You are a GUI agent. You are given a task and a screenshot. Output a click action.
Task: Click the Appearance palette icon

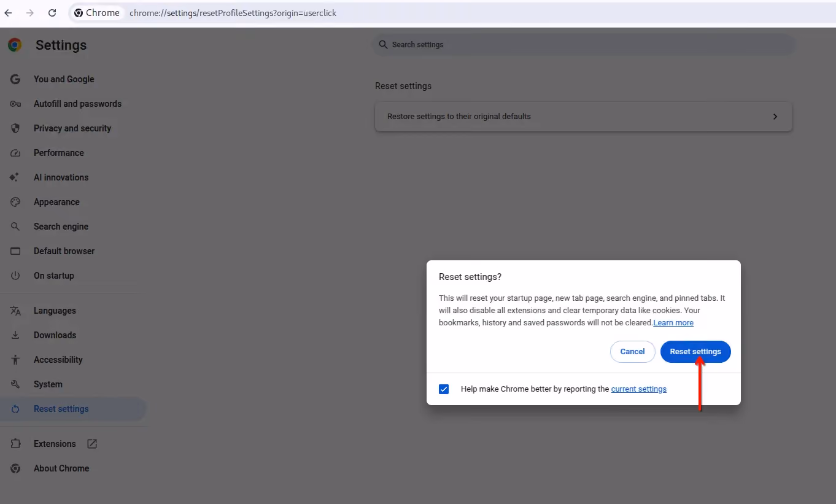coord(15,202)
